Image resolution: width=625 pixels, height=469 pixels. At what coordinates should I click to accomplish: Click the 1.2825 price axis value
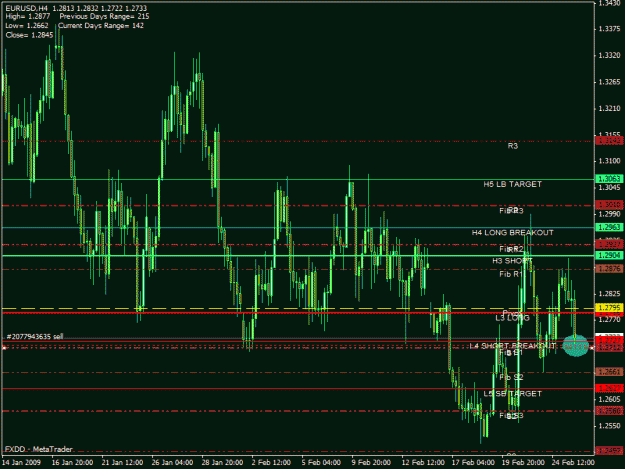(x=609, y=293)
